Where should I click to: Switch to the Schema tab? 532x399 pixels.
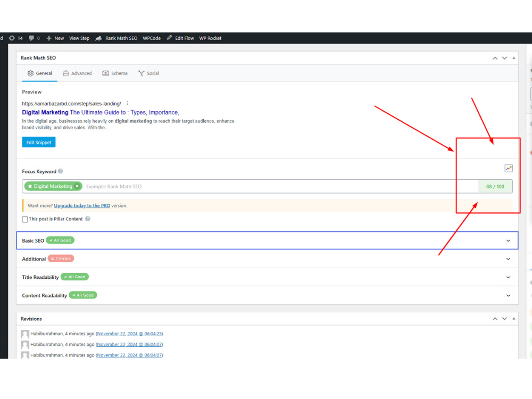coord(115,73)
